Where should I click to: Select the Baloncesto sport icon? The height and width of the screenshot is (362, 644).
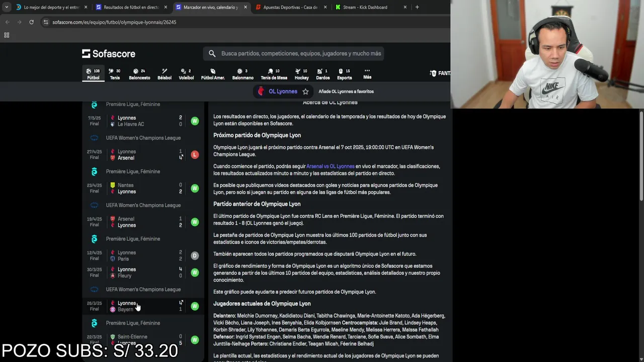point(139,74)
